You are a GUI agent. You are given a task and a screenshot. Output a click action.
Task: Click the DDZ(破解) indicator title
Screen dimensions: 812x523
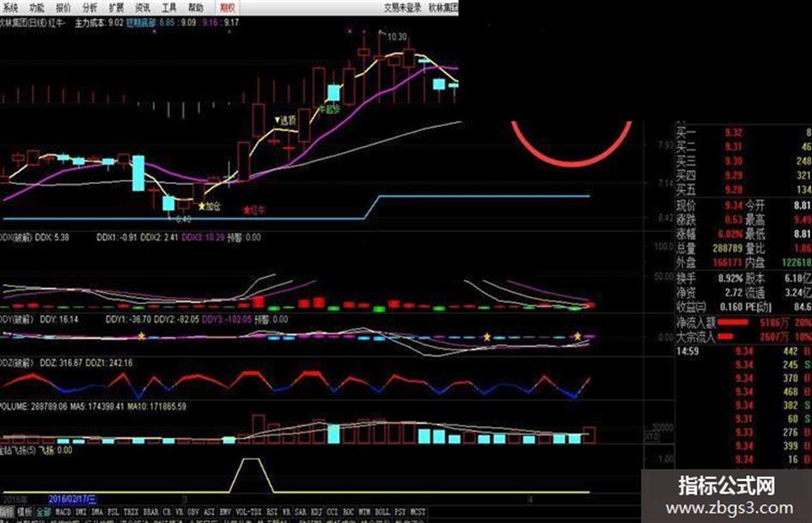pyautogui.click(x=16, y=363)
